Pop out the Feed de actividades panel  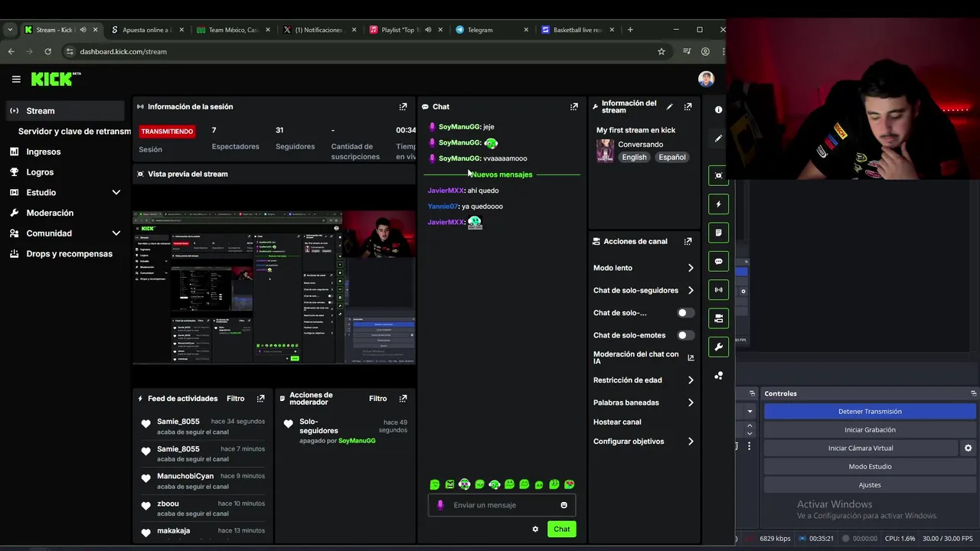click(260, 399)
